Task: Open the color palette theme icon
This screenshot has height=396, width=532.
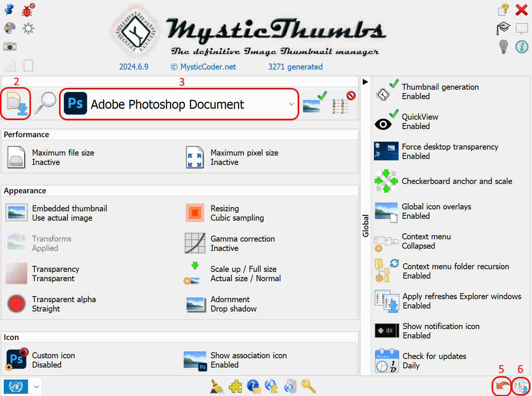Action: coord(10,28)
